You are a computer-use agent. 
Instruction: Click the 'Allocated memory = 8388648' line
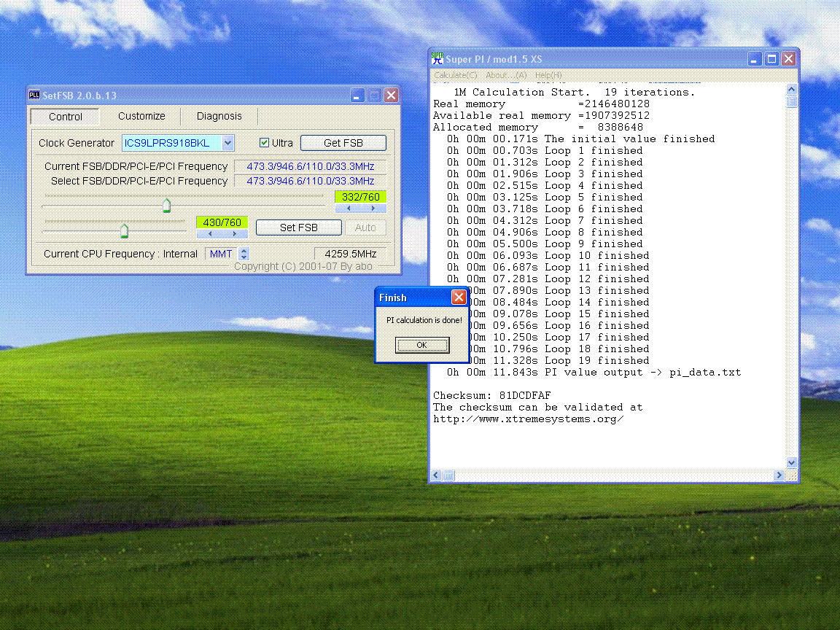pyautogui.click(x=538, y=128)
